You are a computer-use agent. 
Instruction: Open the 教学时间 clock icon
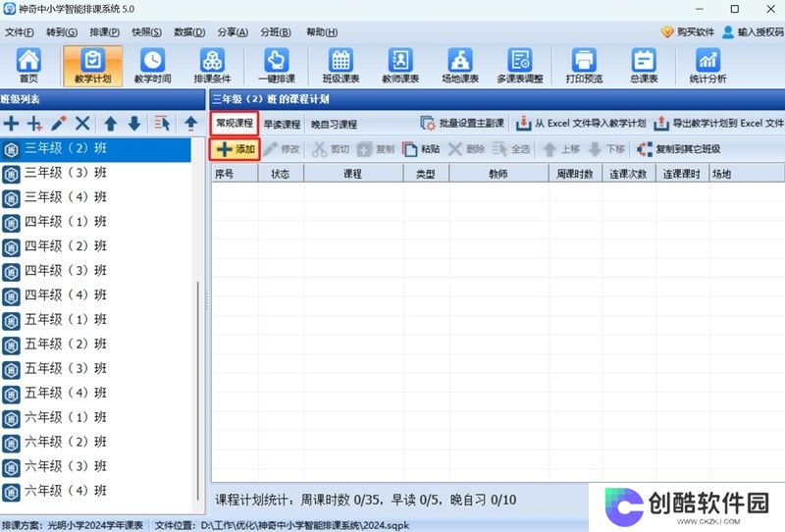[x=153, y=66]
